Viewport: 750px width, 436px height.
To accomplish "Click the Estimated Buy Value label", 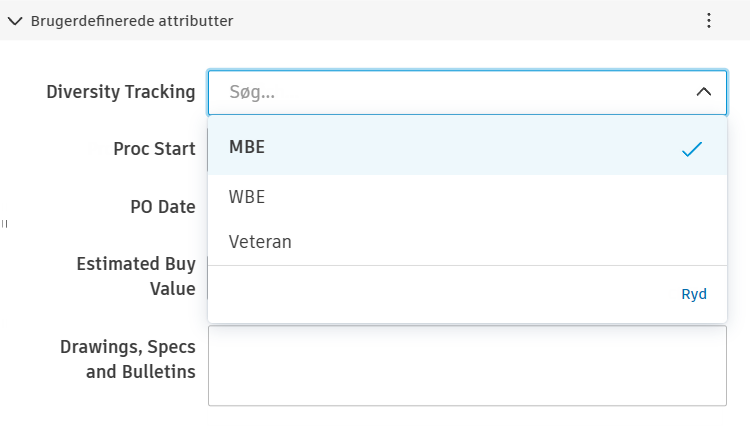I will click(136, 276).
